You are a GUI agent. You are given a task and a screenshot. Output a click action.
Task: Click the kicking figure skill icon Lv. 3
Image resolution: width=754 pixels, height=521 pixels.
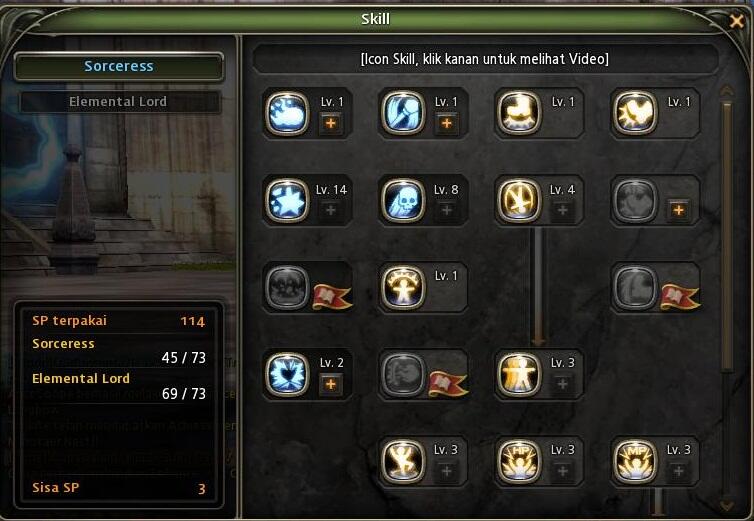tap(403, 461)
